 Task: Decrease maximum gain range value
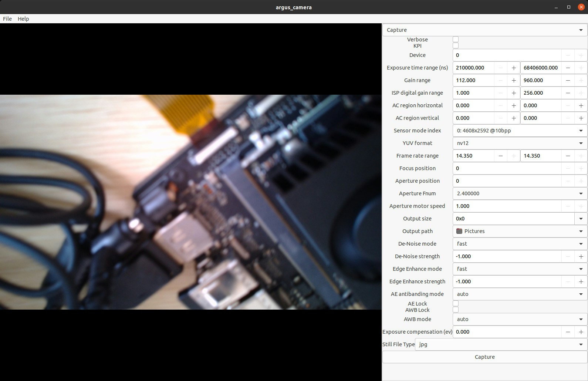[x=568, y=80]
